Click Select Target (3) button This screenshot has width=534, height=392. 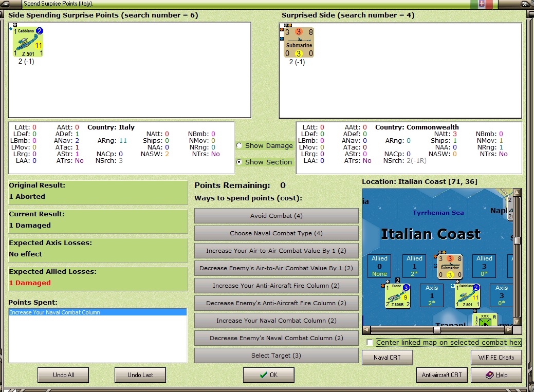tap(276, 356)
